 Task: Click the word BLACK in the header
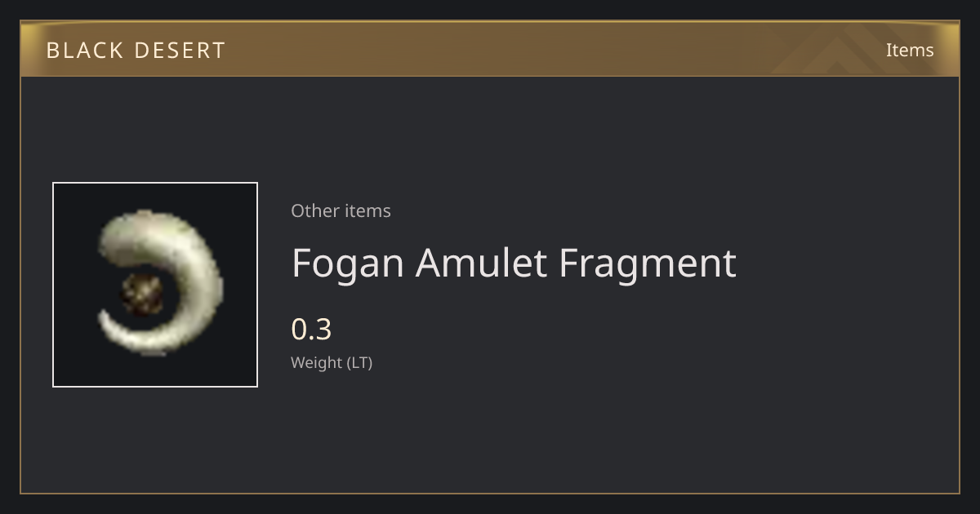tap(83, 51)
